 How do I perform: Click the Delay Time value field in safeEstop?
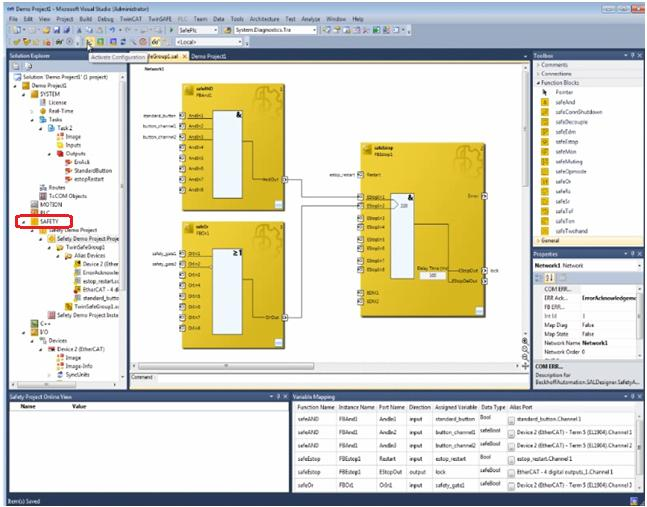pos(432,275)
